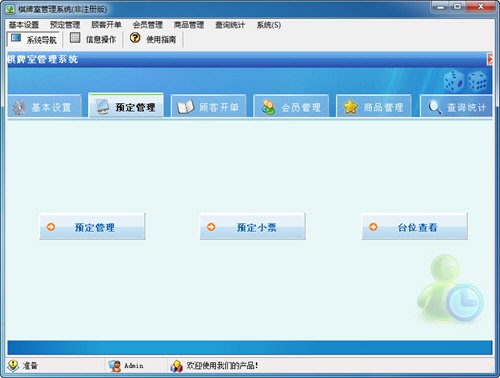
Task: Open the 顾客开单 menu
Action: [106, 25]
